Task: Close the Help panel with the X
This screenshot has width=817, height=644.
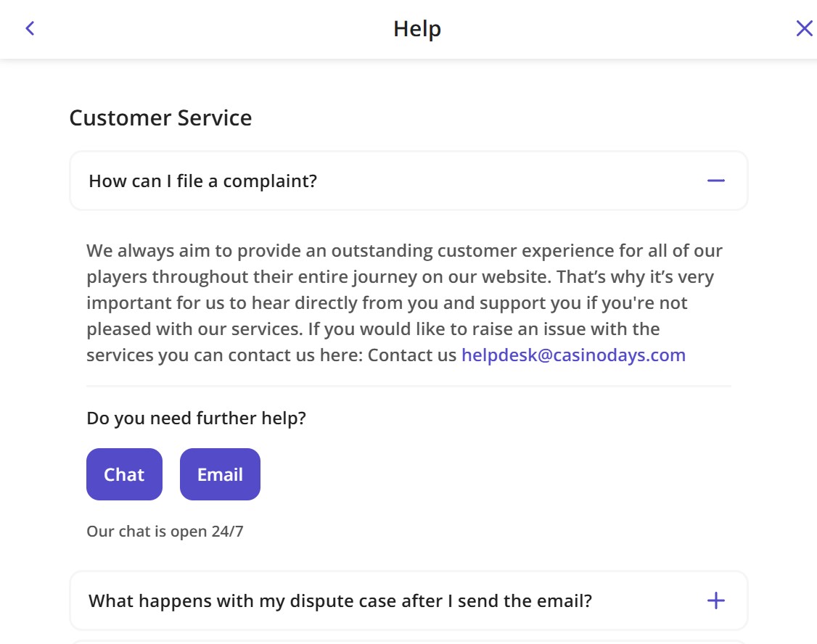Action: coord(804,28)
